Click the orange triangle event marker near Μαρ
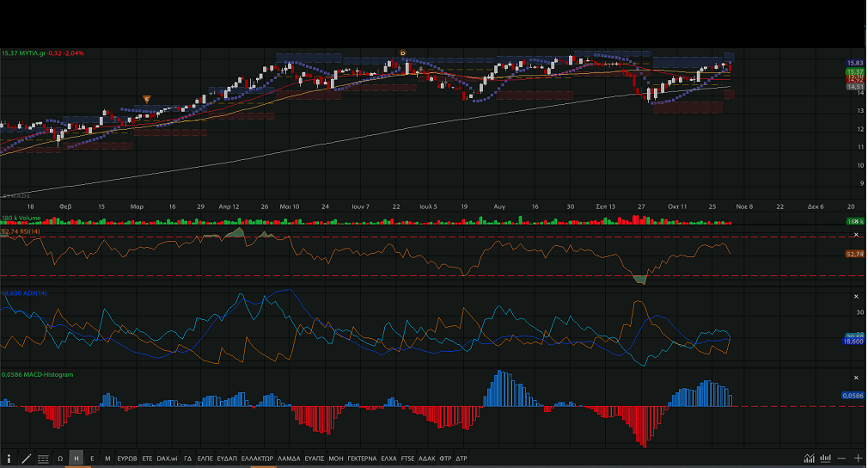 tap(147, 100)
